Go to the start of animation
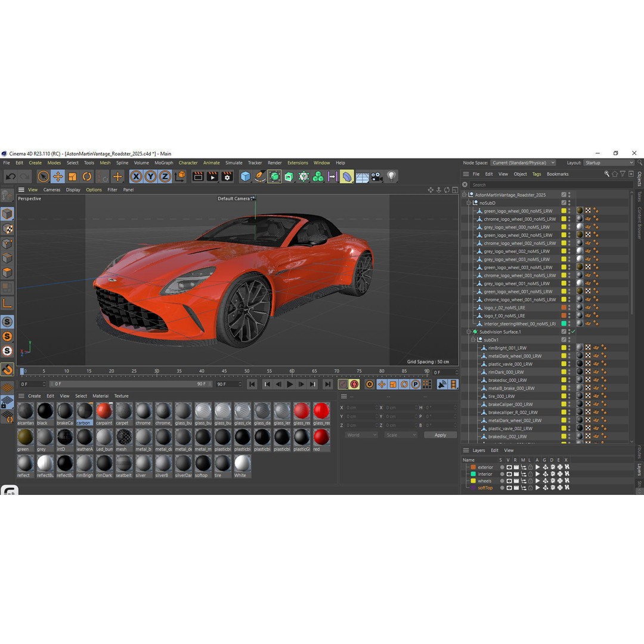Viewport: 644px width, 644px height. click(x=252, y=385)
